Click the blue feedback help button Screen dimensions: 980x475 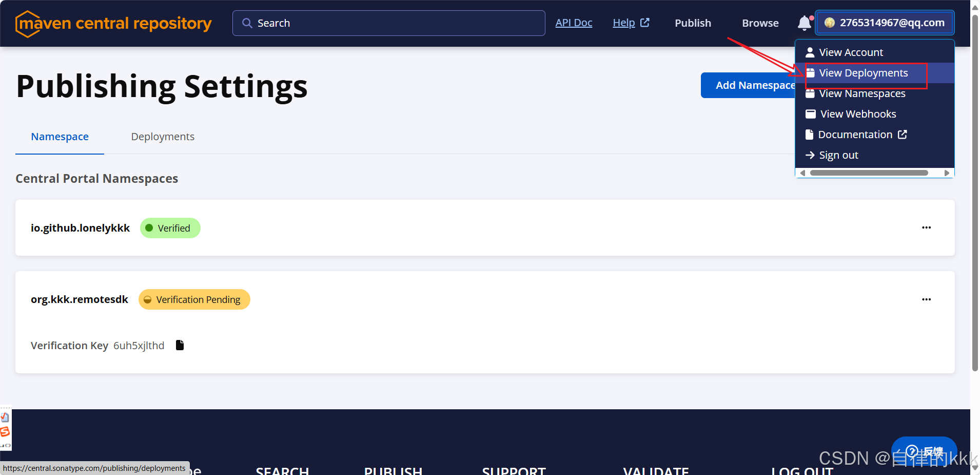924,452
